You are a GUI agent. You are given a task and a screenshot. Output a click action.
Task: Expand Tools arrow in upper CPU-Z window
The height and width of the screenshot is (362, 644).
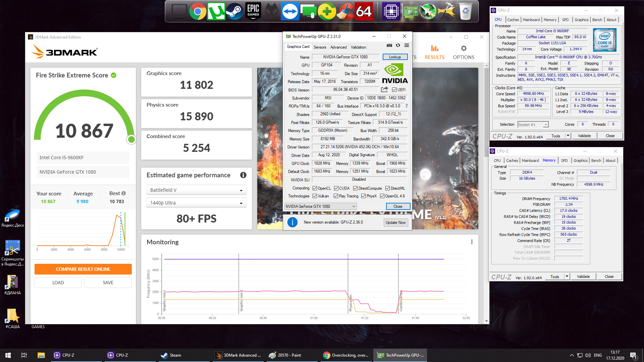568,136
